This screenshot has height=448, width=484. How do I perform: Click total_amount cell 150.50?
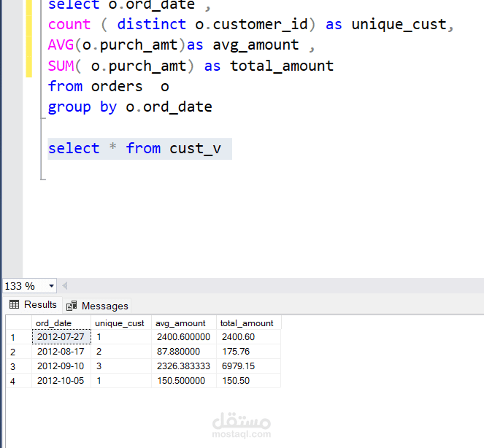pyautogui.click(x=249, y=380)
